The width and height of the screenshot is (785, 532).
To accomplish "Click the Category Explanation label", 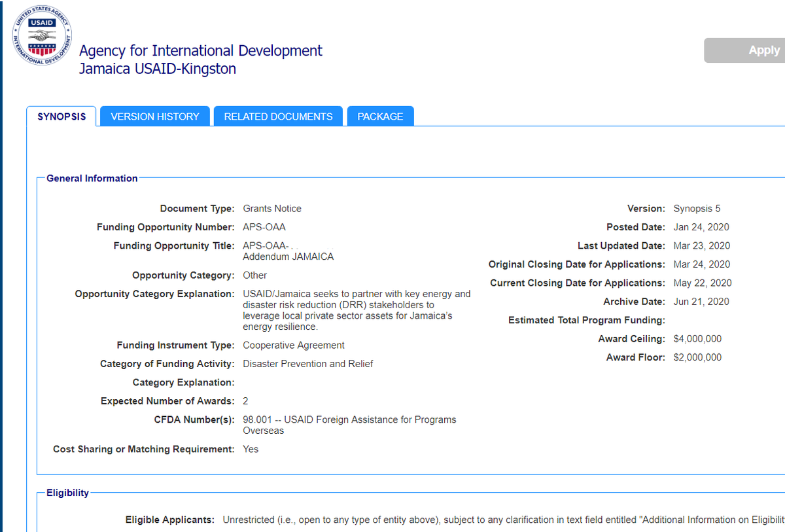I will click(183, 382).
